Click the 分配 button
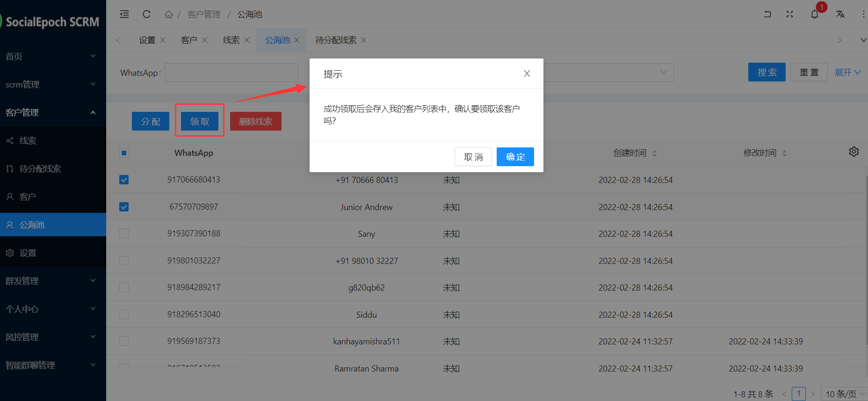This screenshot has width=868, height=401. pos(151,121)
